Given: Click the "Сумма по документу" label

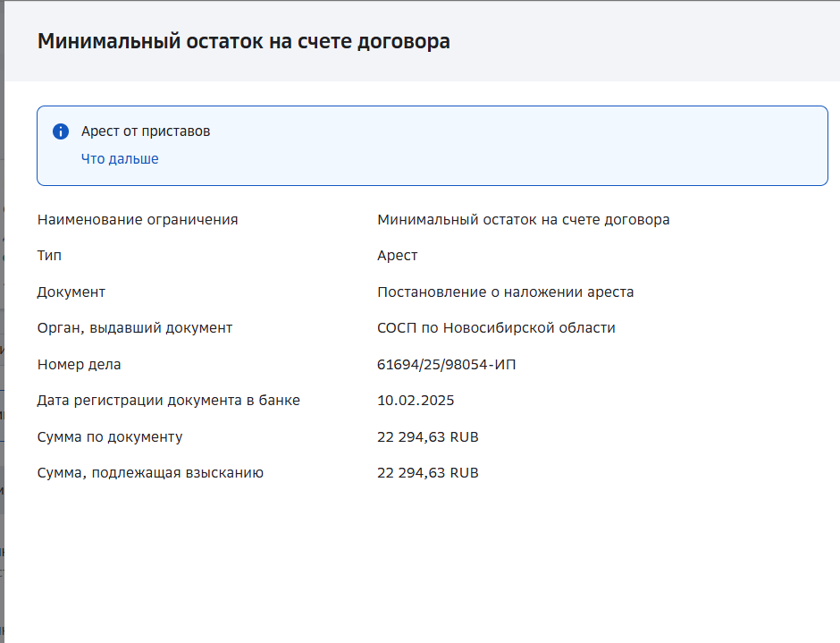Looking at the screenshot, I should [x=110, y=437].
